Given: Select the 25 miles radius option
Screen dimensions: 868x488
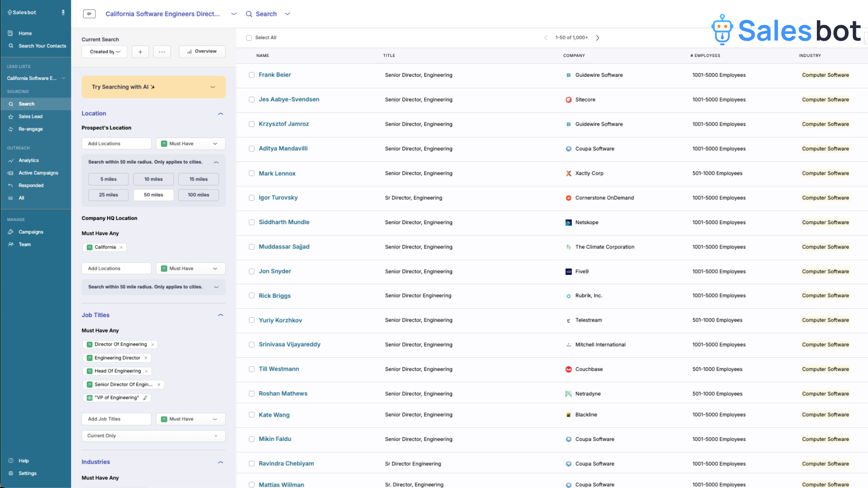Looking at the screenshot, I should [108, 195].
